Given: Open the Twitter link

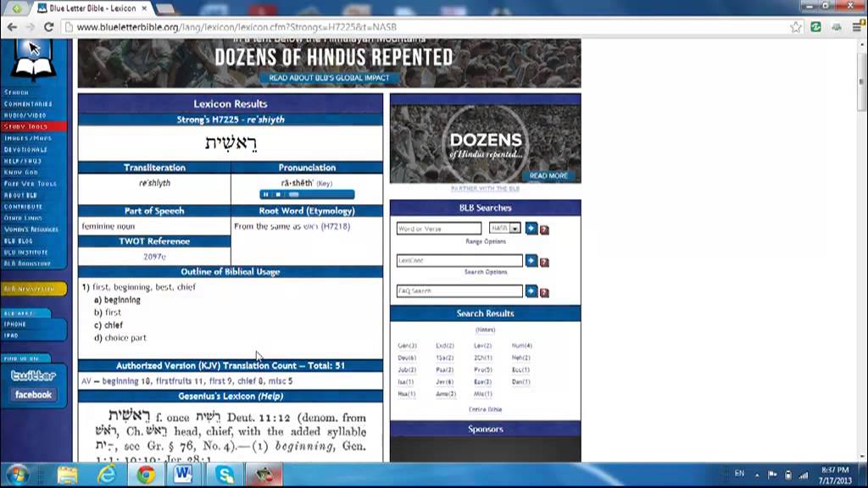Looking at the screenshot, I should pos(33,375).
